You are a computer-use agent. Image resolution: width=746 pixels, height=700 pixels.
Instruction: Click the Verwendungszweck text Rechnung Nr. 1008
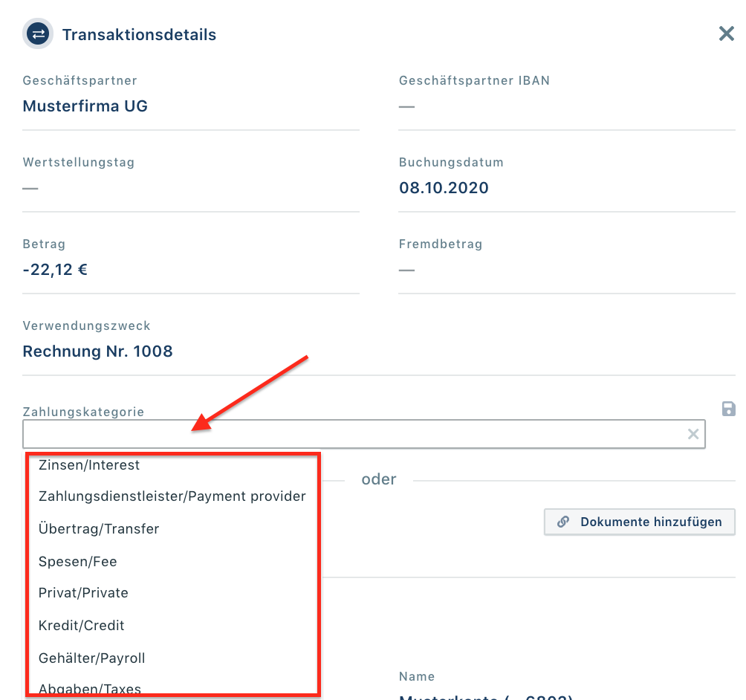click(x=97, y=351)
